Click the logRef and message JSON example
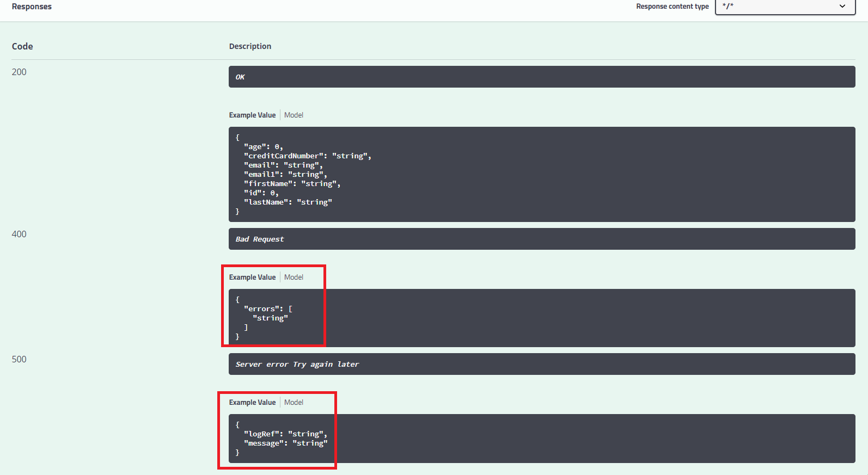This screenshot has height=475, width=868. [x=541, y=439]
